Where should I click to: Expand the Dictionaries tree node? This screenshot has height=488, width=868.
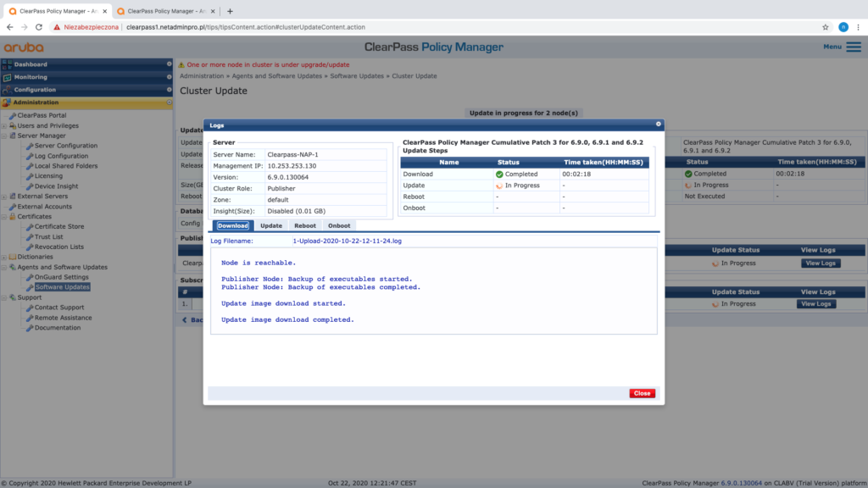[4, 257]
